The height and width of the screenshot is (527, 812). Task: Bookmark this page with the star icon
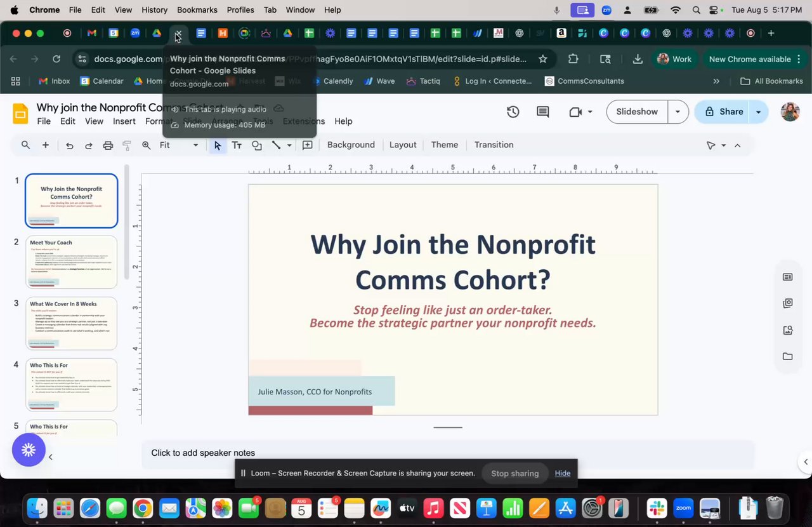click(x=542, y=59)
